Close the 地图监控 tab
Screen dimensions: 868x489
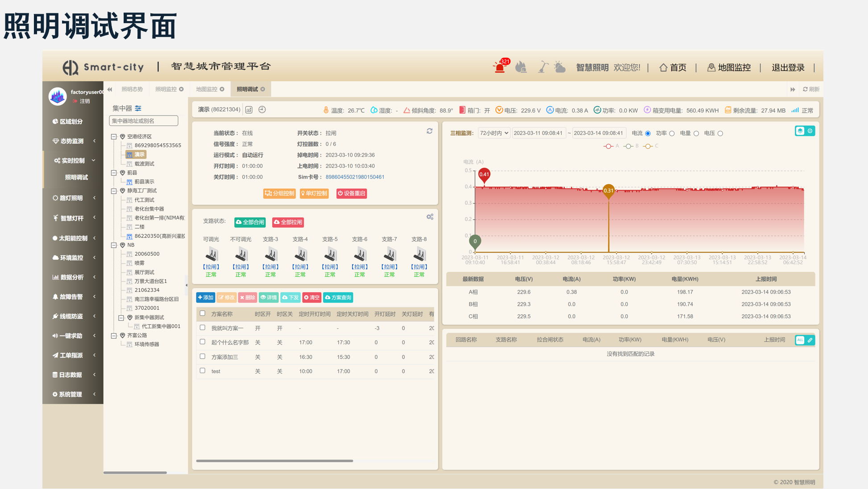[x=222, y=89]
